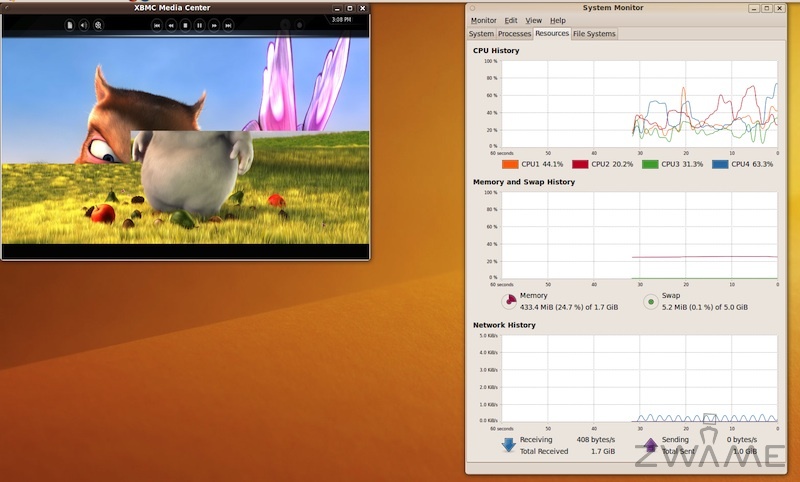
Task: Click the '0 bytes/s' sending value
Action: 742,440
